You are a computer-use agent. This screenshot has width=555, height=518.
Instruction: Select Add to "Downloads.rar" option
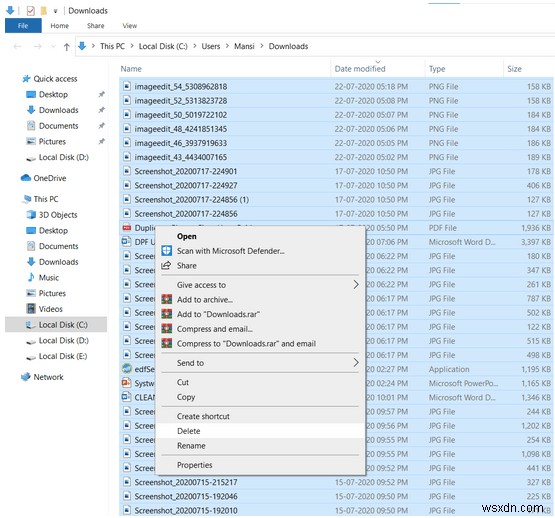point(260,314)
